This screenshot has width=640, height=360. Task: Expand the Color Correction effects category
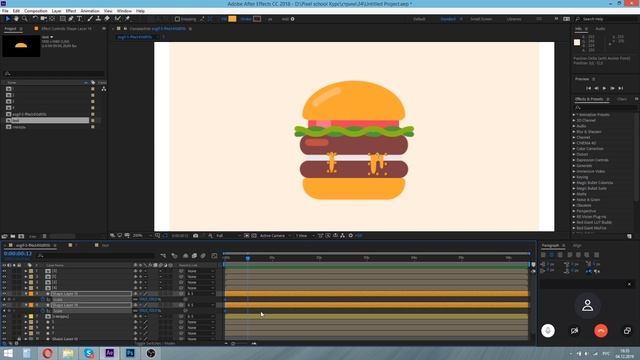pos(574,149)
